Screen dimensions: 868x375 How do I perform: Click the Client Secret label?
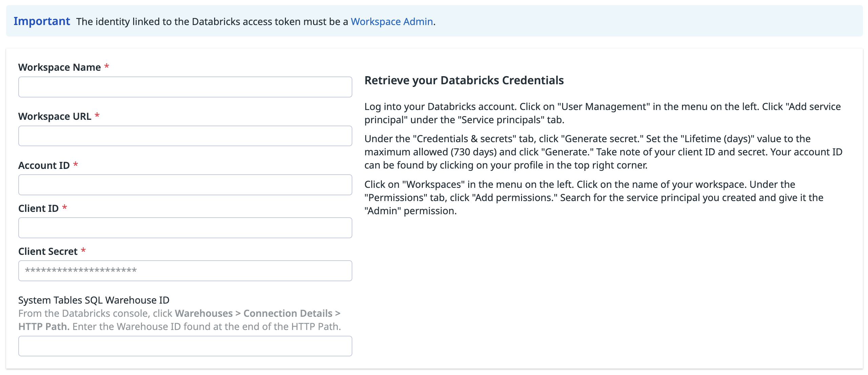(x=48, y=251)
